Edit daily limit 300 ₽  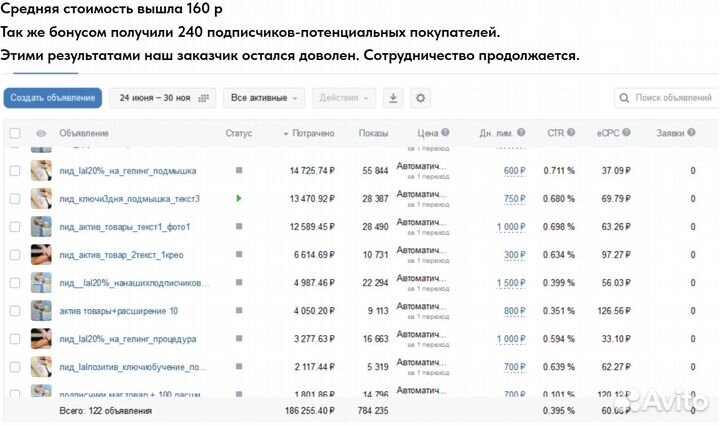(x=514, y=255)
